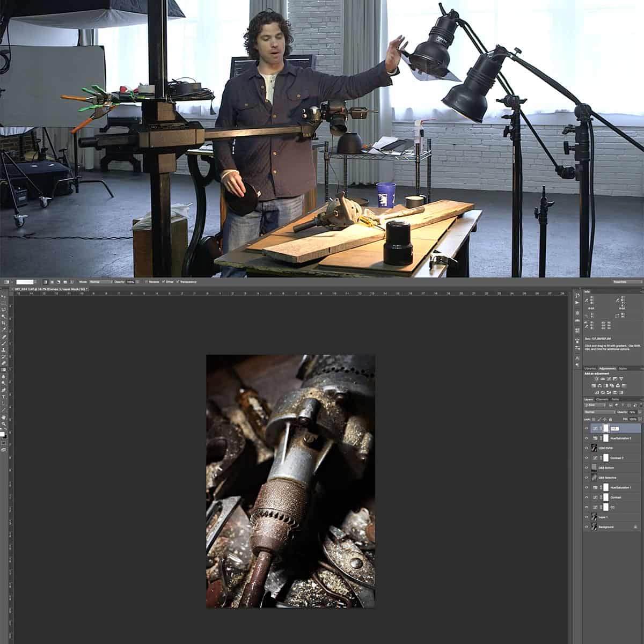The width and height of the screenshot is (644, 644).
Task: Add a Curves adjustment from the Adjustments panel
Action: point(609,378)
